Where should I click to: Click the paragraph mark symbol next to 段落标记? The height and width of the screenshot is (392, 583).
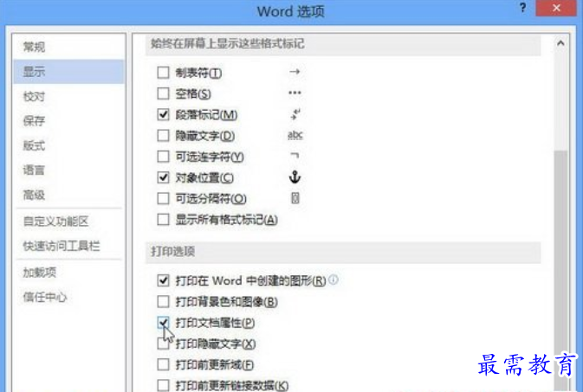(295, 114)
